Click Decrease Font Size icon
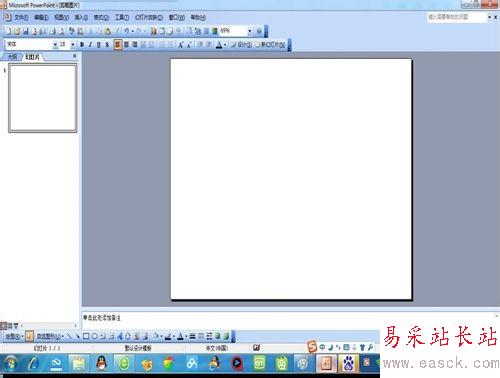 click(189, 44)
